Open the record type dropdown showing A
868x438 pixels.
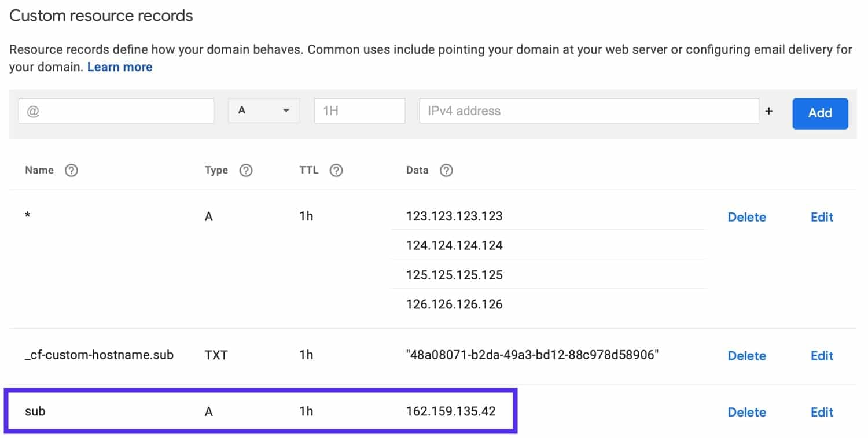(x=263, y=111)
